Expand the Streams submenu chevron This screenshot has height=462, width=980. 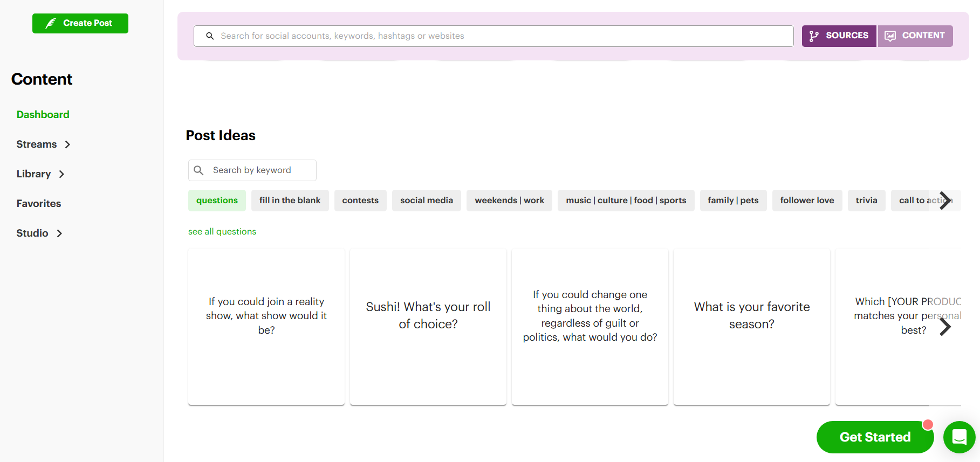click(67, 144)
